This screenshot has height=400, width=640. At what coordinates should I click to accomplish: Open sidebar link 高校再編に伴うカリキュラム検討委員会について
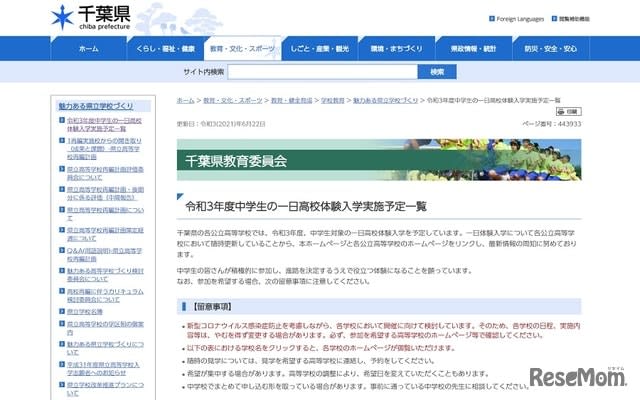[x=105, y=295]
